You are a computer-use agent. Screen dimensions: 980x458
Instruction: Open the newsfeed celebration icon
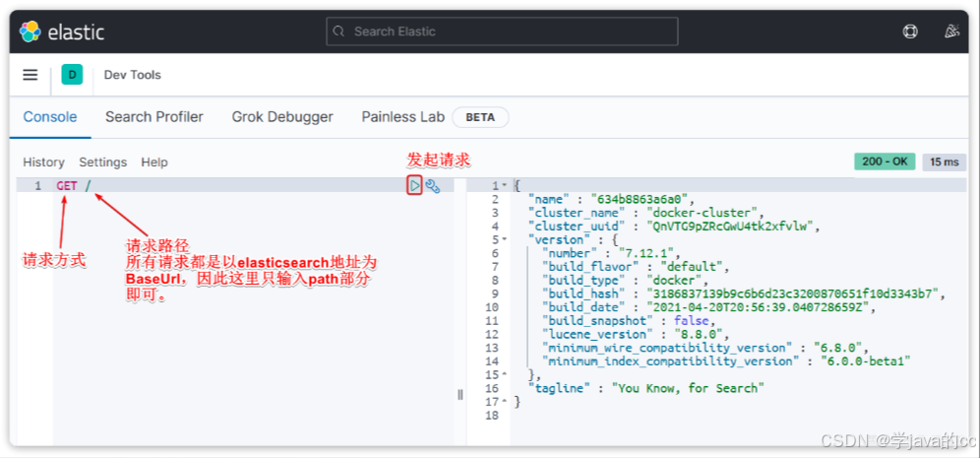(x=951, y=32)
